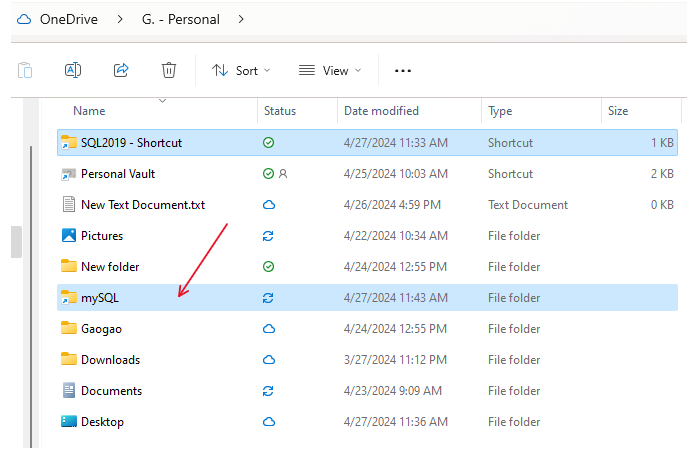Click the Delete trash icon

coord(169,70)
